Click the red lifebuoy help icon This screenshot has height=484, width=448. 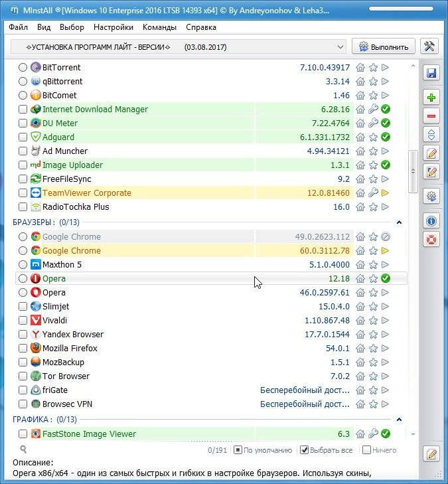pyautogui.click(x=431, y=240)
